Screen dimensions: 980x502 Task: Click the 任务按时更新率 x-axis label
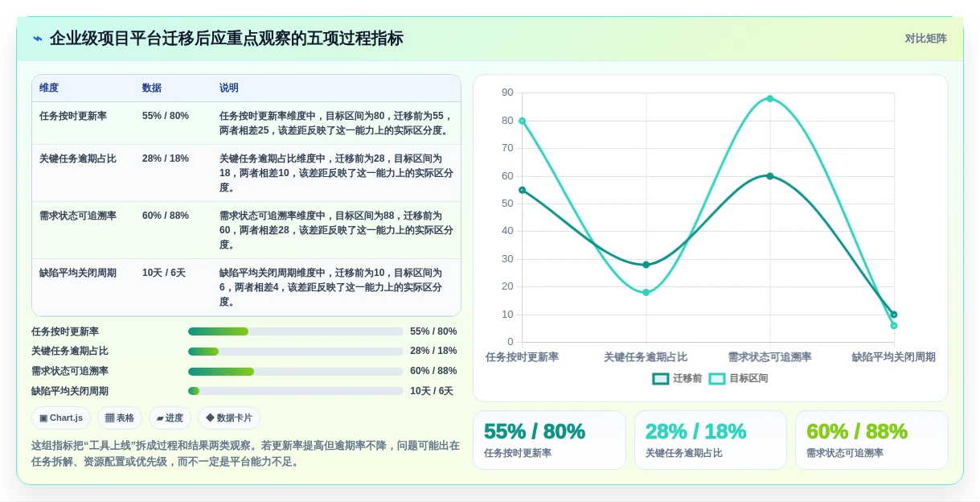523,357
